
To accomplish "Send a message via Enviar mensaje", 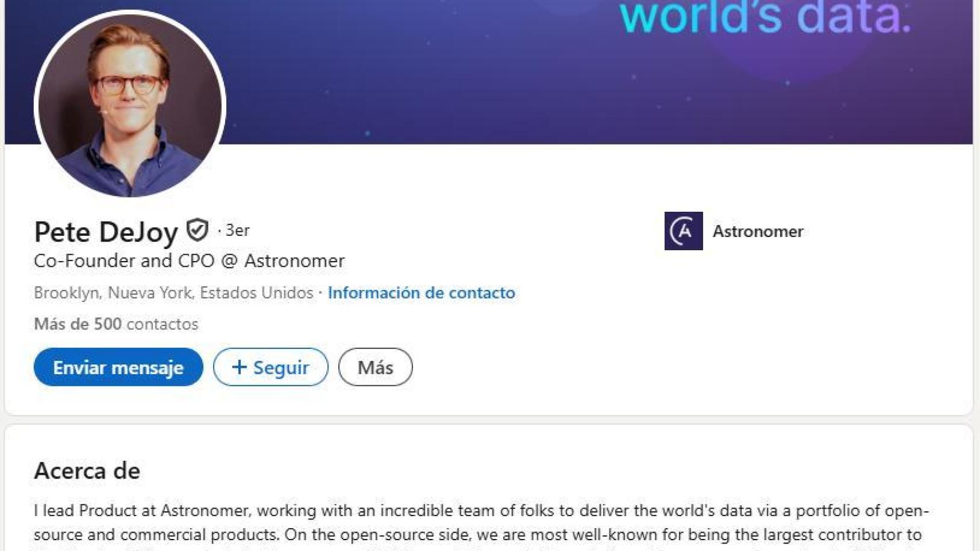I will (x=117, y=367).
